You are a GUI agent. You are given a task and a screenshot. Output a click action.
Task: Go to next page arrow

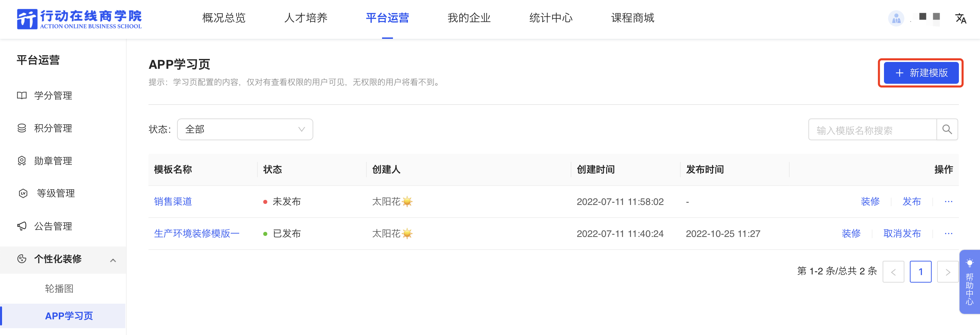pyautogui.click(x=947, y=271)
